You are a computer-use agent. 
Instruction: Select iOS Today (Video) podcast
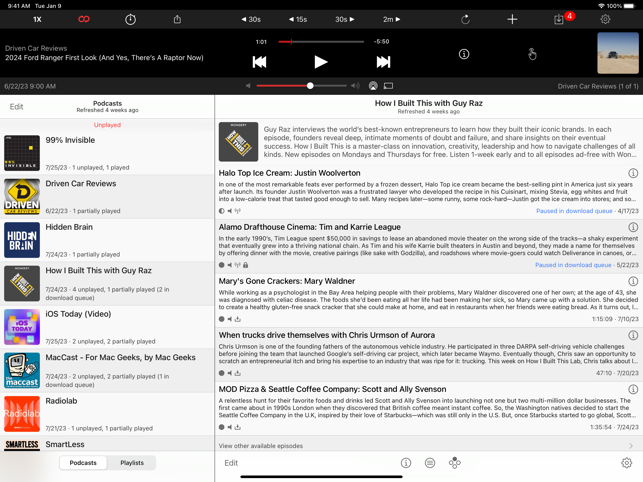click(x=107, y=327)
